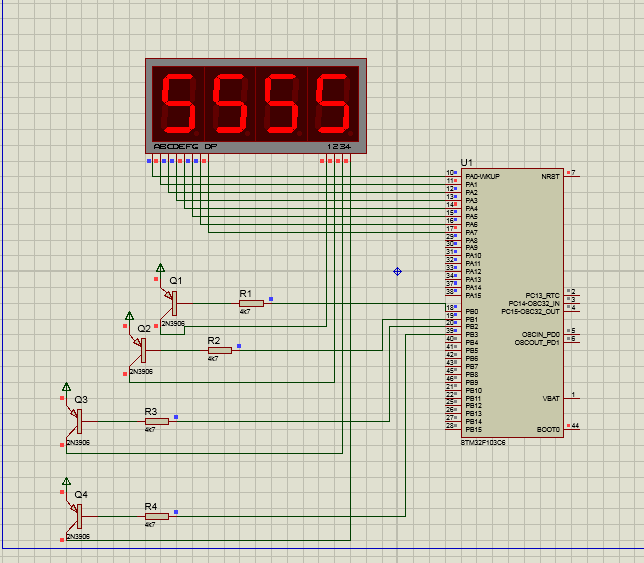The image size is (644, 563).
Task: Click power terminal arrow above Q1
Action: [160, 268]
